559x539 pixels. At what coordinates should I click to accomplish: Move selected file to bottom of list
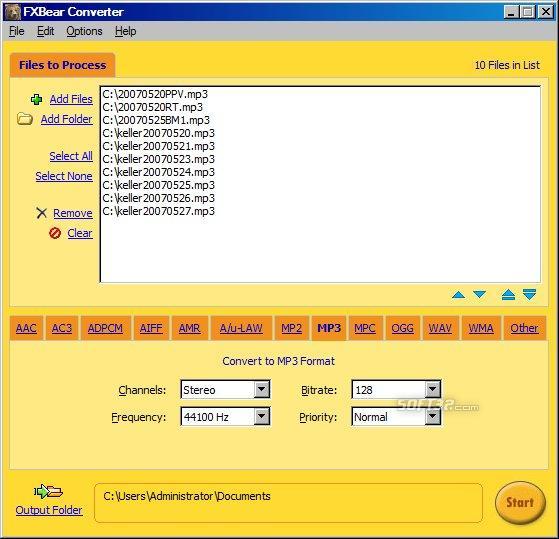click(529, 294)
